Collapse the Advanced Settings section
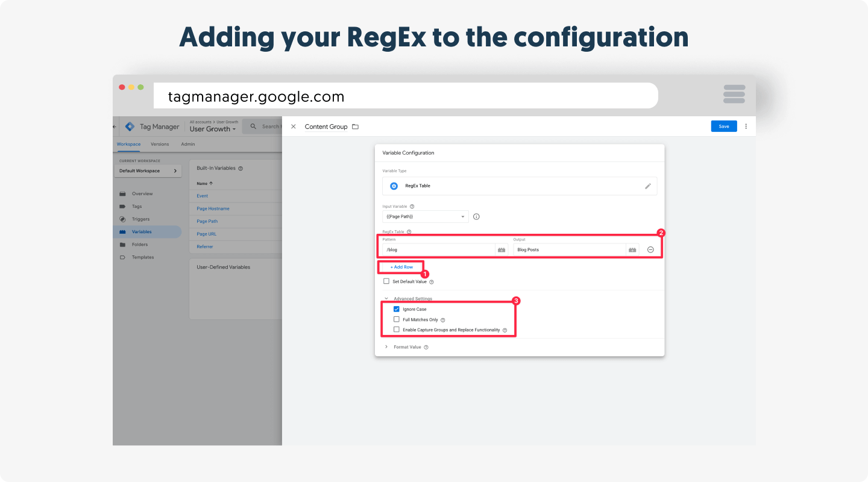 pos(386,298)
